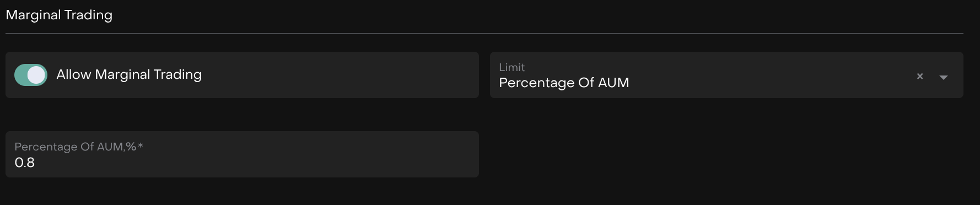Click empty space right of 0.8 in field
The width and height of the screenshot is (980, 205).
coord(254,163)
